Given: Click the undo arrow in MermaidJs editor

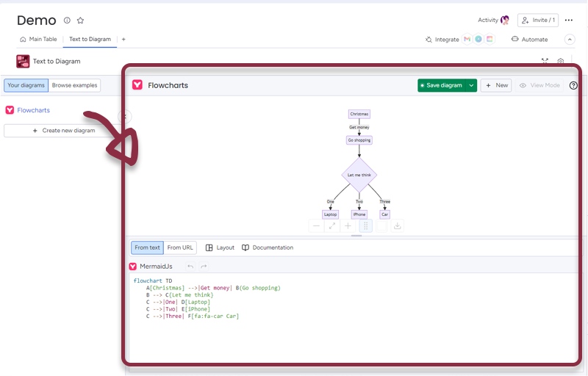Looking at the screenshot, I should (190, 267).
